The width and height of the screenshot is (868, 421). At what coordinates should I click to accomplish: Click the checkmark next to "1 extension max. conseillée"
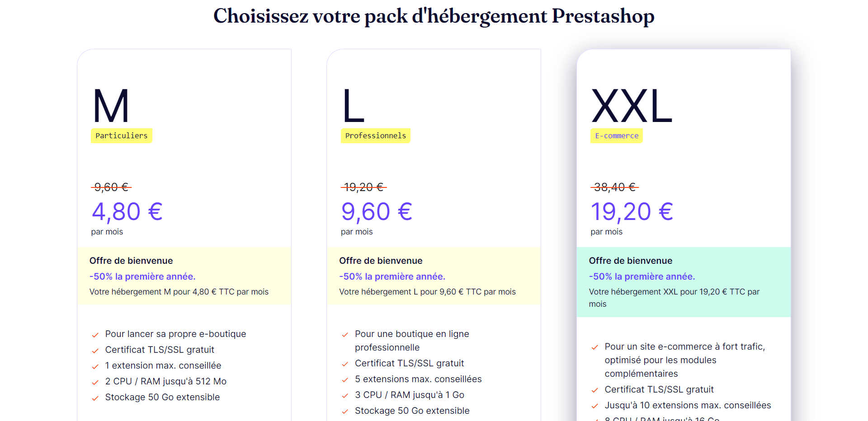point(95,366)
